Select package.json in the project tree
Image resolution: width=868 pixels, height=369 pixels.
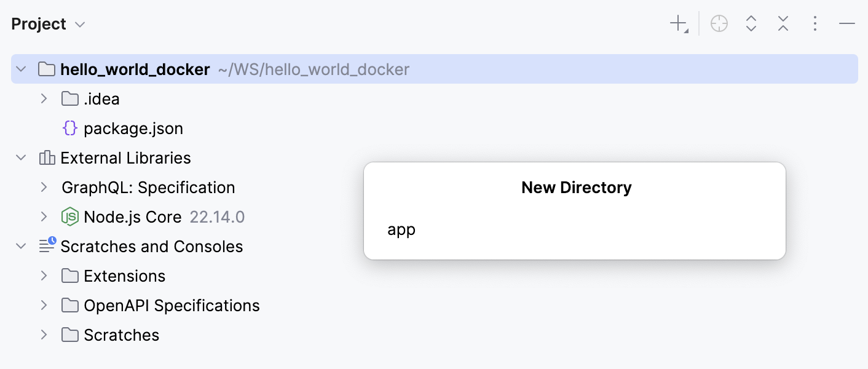pyautogui.click(x=133, y=128)
